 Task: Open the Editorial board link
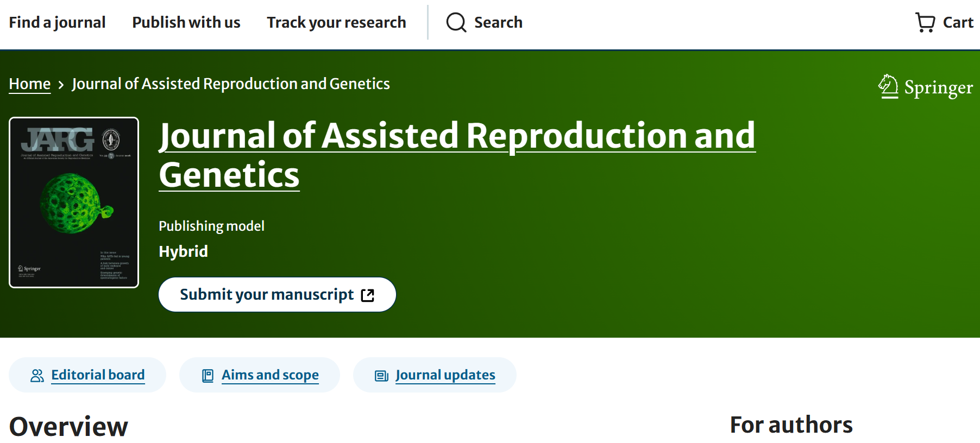[x=98, y=375]
